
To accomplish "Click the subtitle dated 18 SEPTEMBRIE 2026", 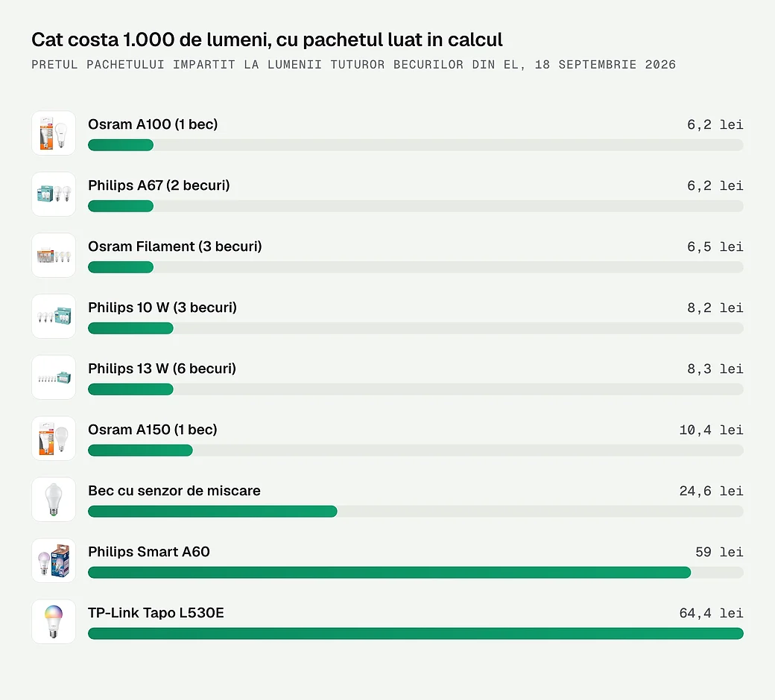I will point(353,65).
